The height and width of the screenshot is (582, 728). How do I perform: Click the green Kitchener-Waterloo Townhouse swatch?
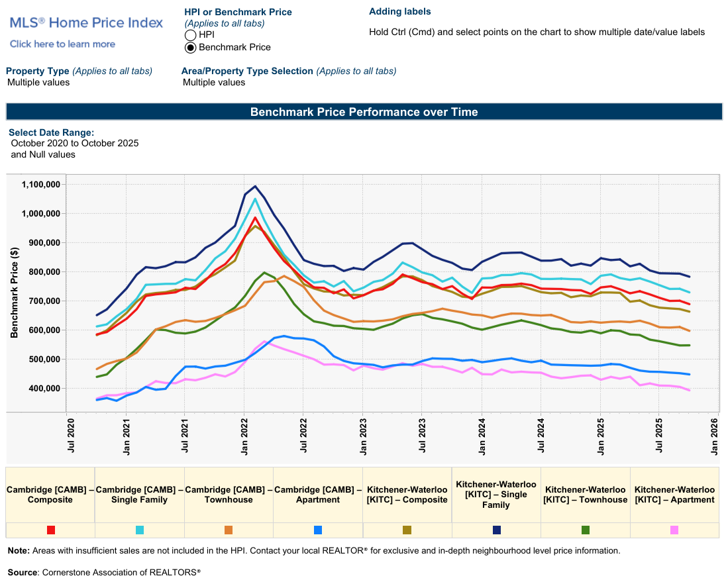pyautogui.click(x=585, y=530)
